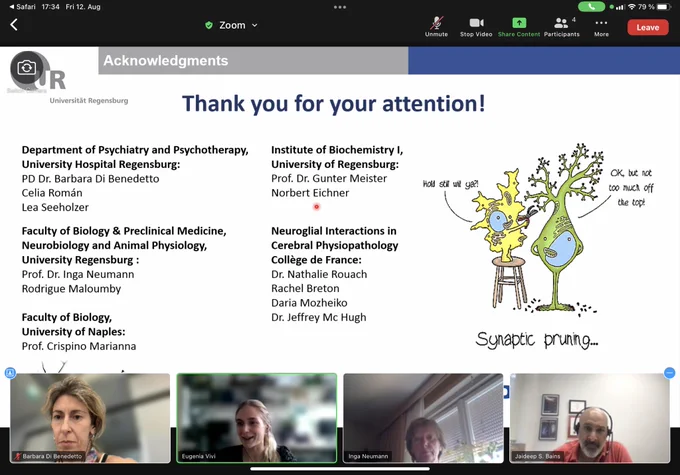The height and width of the screenshot is (475, 680).
Task: Tap the Wi-Fi status icon
Action: pyautogui.click(x=632, y=7)
